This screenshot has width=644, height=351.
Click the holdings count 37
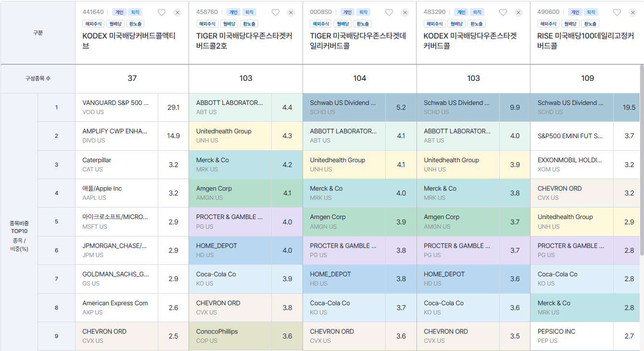coord(132,78)
